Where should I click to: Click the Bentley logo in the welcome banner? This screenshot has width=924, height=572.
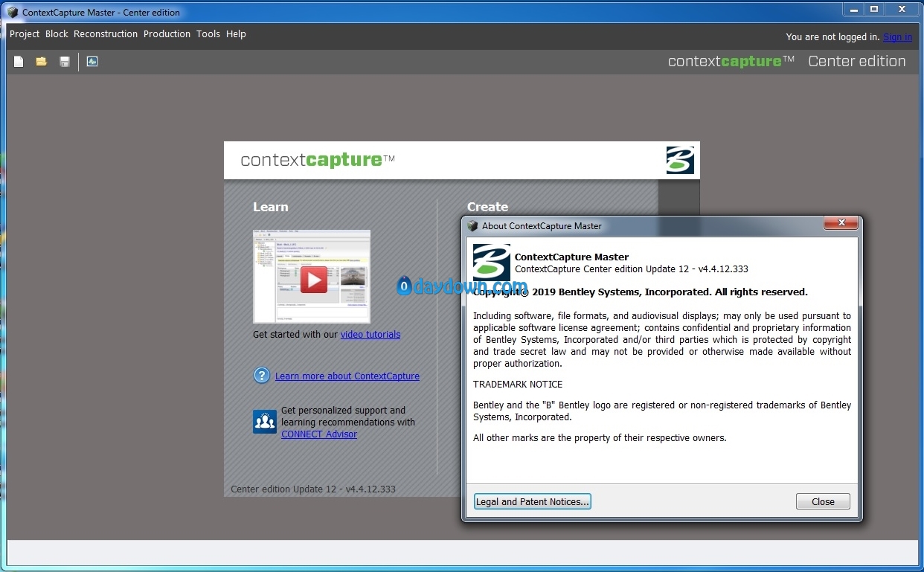point(680,161)
